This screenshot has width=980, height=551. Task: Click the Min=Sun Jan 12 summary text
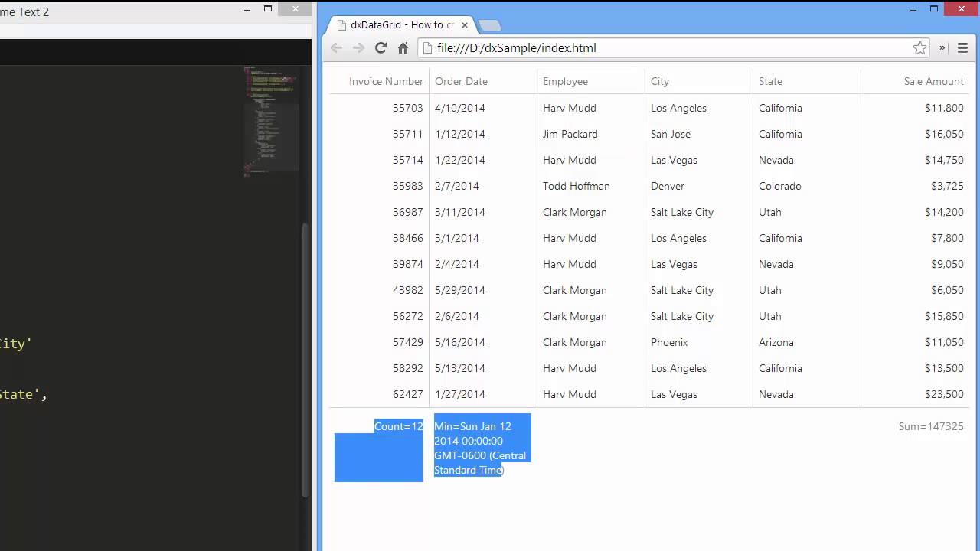point(472,426)
